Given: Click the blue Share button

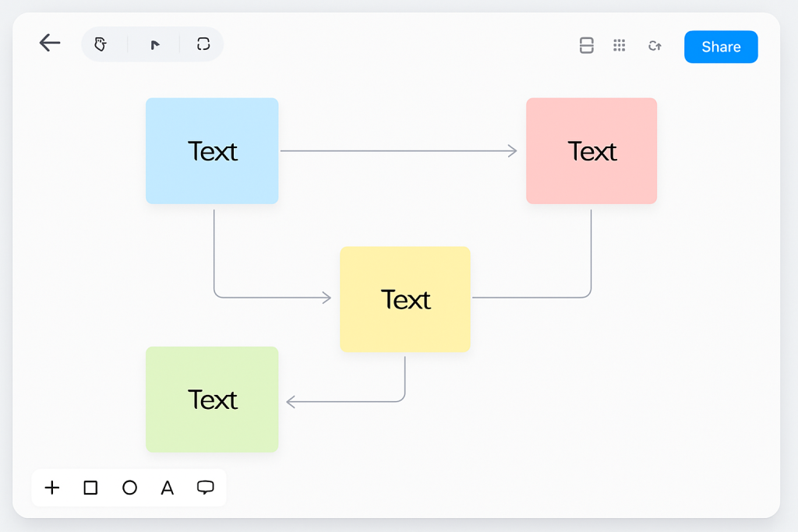Looking at the screenshot, I should click(721, 47).
